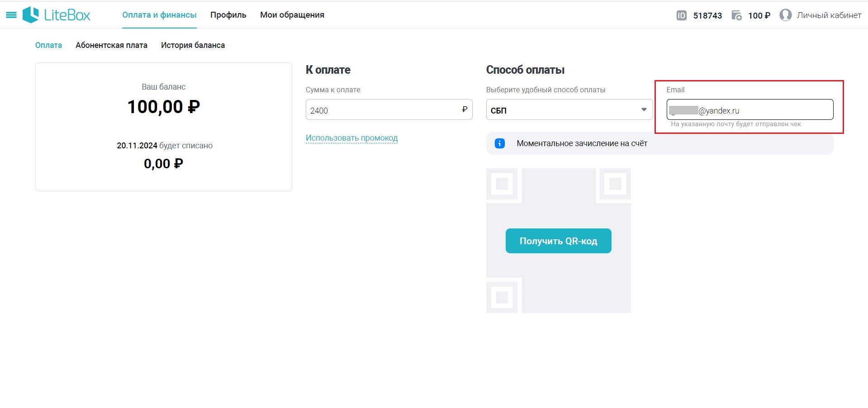Click the blue info icon

[x=499, y=143]
